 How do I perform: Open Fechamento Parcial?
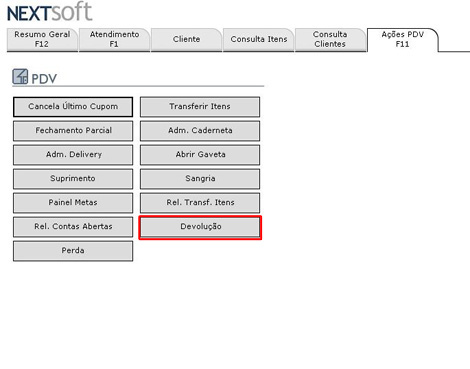pos(73,131)
